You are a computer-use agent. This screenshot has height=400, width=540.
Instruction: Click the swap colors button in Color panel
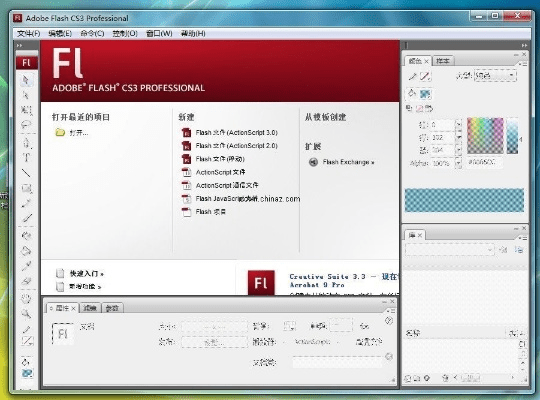pyautogui.click(x=429, y=109)
